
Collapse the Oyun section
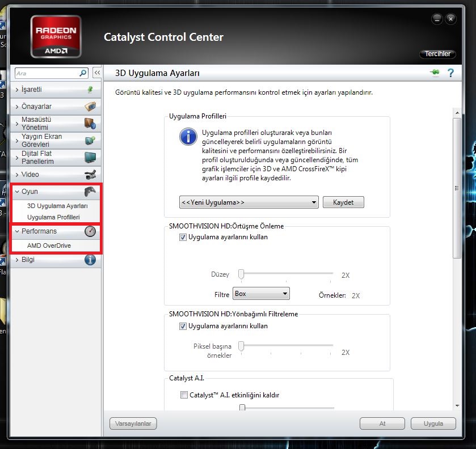[x=17, y=192]
